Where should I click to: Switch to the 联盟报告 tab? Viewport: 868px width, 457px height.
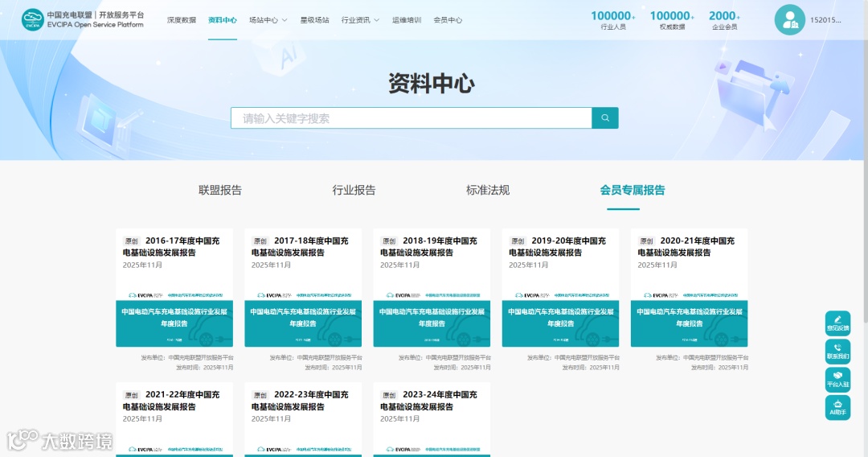220,190
